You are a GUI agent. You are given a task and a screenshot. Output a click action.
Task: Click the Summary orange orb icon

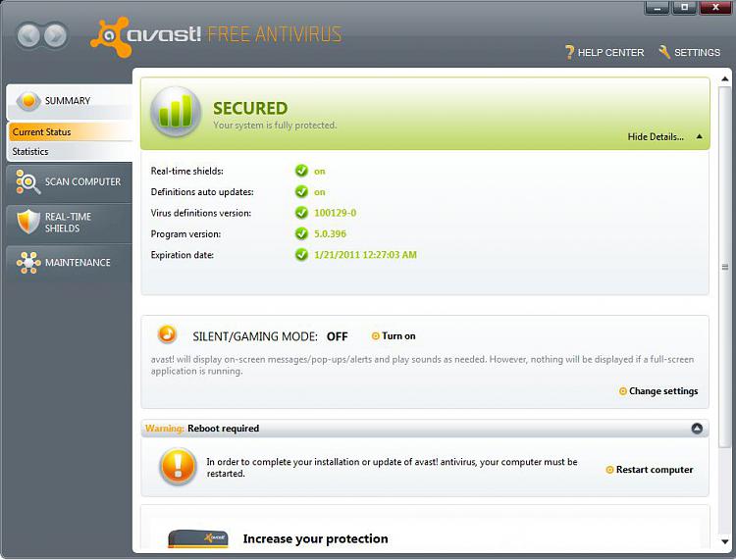(x=28, y=100)
